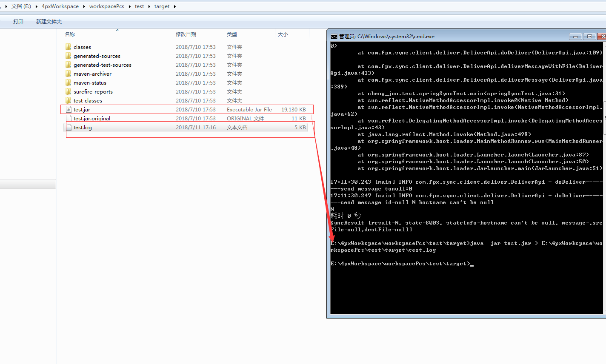Image resolution: width=606 pixels, height=364 pixels.
Task: Go to 4pxWorkspace in address bar
Action: tap(60, 6)
